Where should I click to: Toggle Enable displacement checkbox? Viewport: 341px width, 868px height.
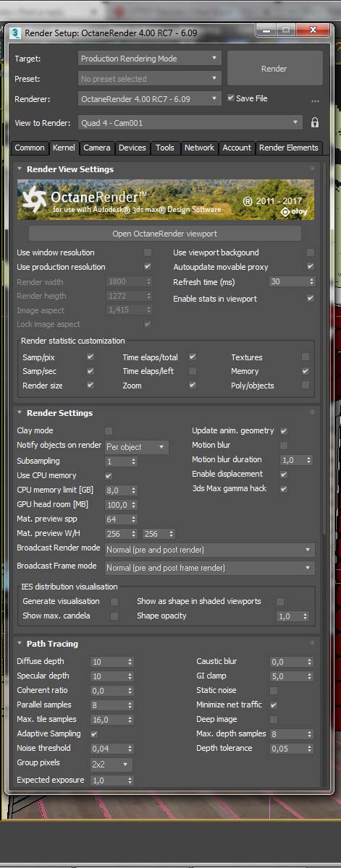coord(284,475)
